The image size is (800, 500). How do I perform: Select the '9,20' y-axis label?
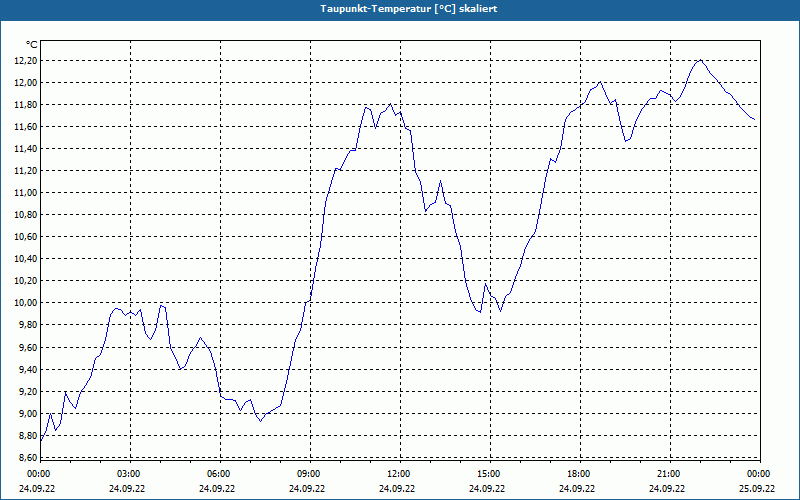pos(28,391)
